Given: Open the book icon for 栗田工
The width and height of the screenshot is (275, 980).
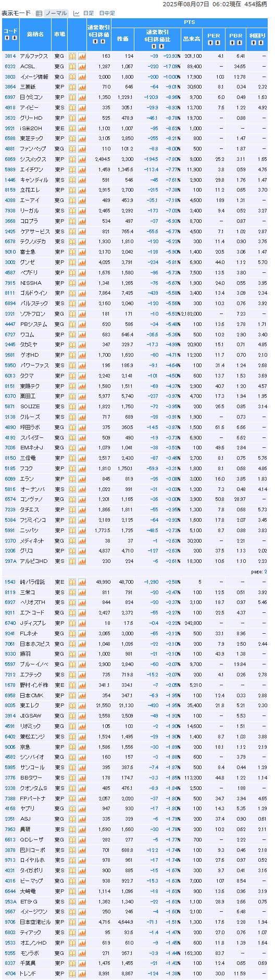Looking at the screenshot, I should 72,396.
